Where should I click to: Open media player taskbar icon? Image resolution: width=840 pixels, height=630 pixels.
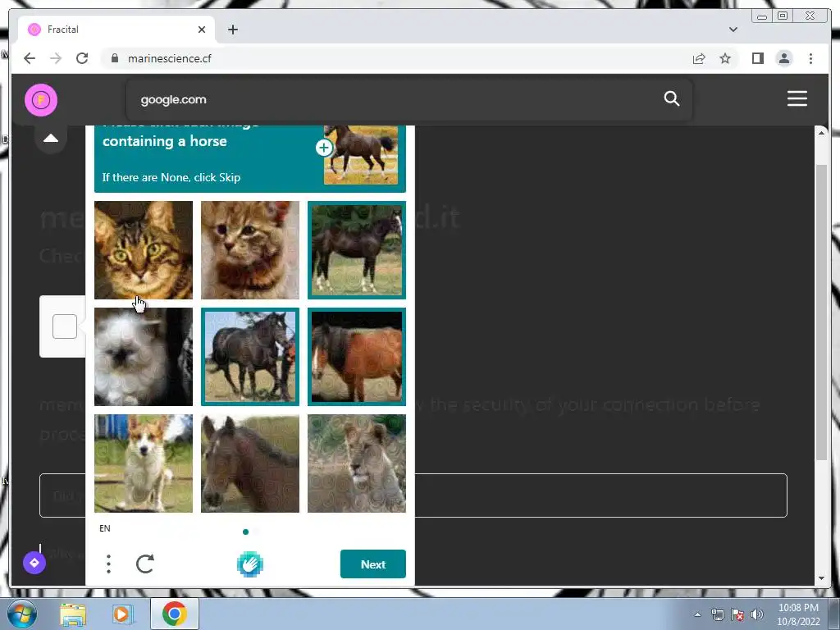click(x=121, y=614)
